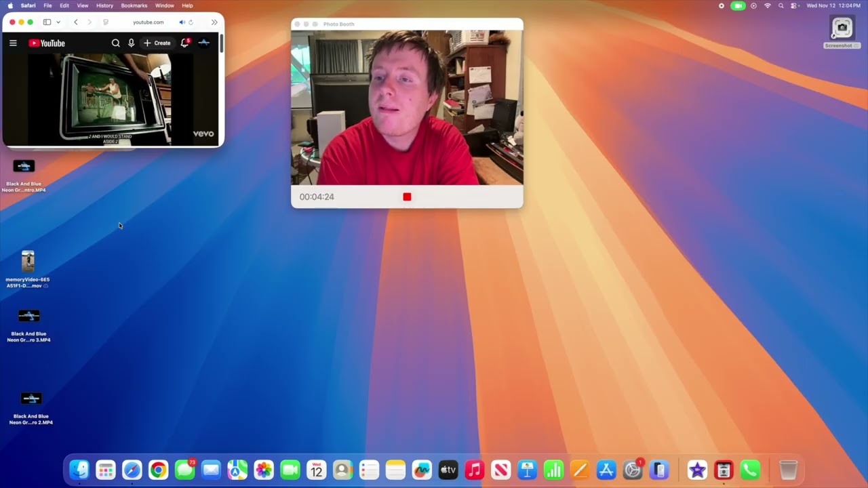Click the YouTube logo in Safari
The width and height of the screenshot is (868, 488).
(47, 43)
